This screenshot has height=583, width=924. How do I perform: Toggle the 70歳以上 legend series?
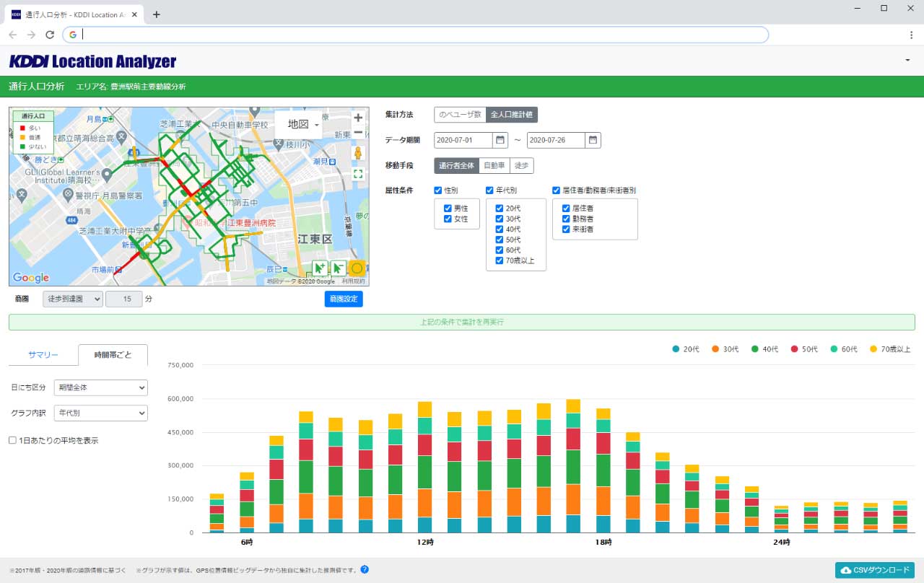(889, 349)
